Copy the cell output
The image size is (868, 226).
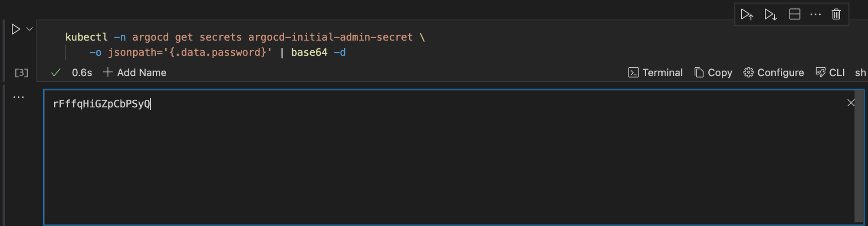[x=713, y=72]
